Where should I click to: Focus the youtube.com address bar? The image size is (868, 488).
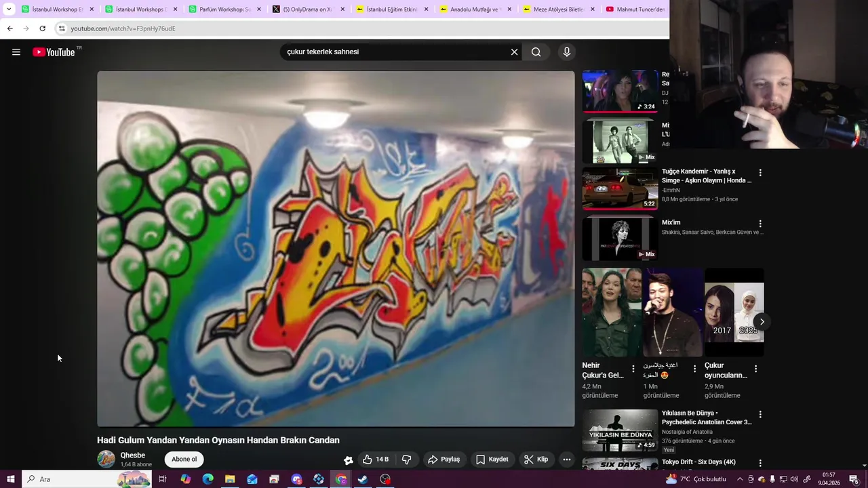point(363,28)
